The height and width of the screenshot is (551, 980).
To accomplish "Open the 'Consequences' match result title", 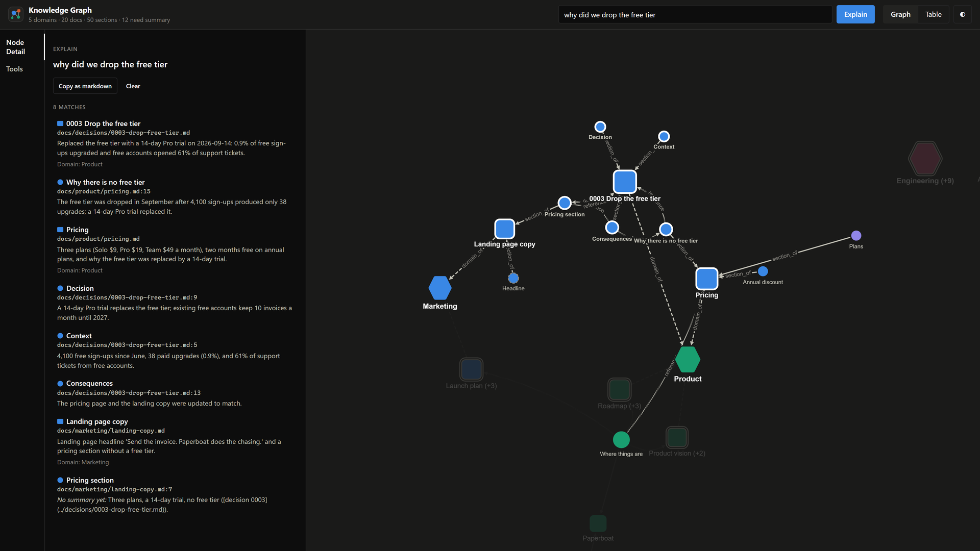I will (x=89, y=383).
